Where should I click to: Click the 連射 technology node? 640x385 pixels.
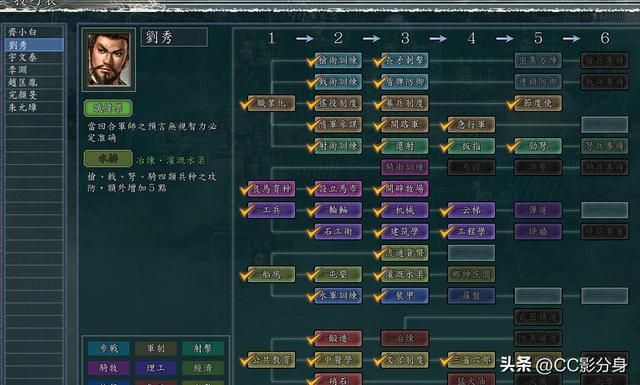[405, 146]
